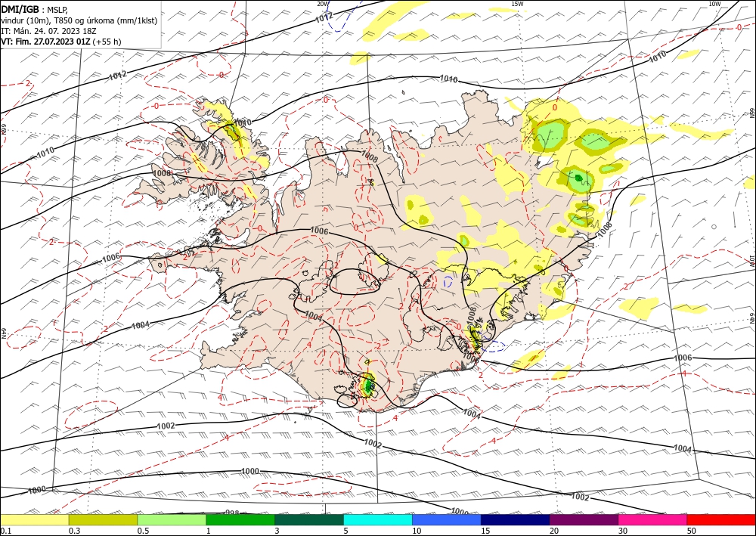Click legend value '0.1'
Image resolution: width=756 pixels, height=536 pixels.
pyautogui.click(x=6, y=531)
